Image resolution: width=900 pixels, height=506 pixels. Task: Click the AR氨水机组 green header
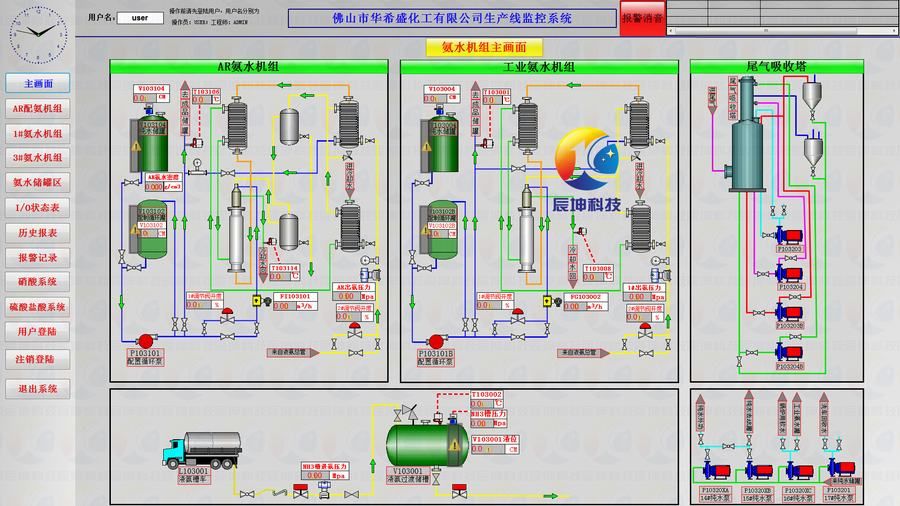coord(249,67)
